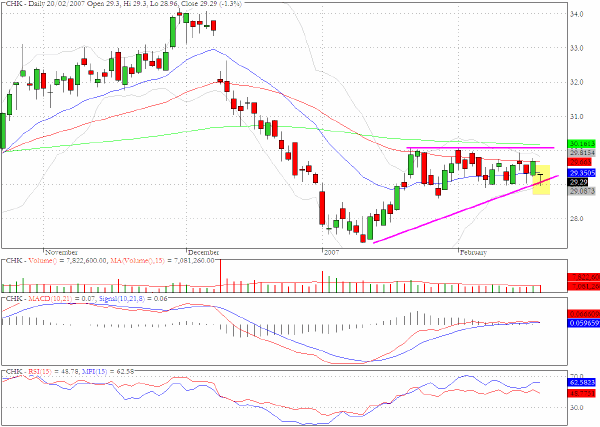Click the 30.0 RSI axis label

[576, 408]
